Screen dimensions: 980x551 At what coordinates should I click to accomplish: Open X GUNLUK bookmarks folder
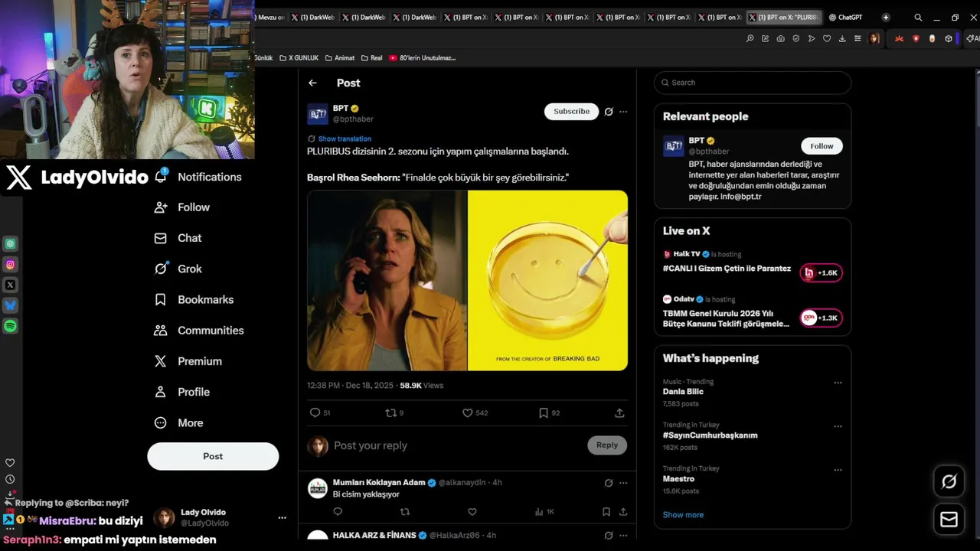(x=299, y=57)
